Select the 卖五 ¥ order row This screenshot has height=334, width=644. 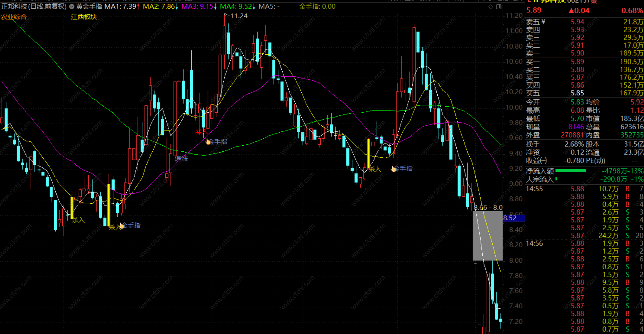[x=585, y=22]
